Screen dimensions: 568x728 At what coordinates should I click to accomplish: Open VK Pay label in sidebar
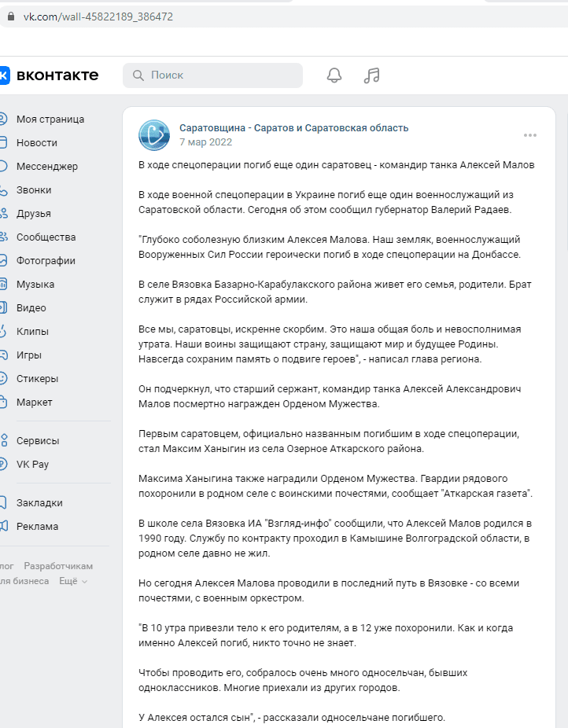(x=32, y=465)
